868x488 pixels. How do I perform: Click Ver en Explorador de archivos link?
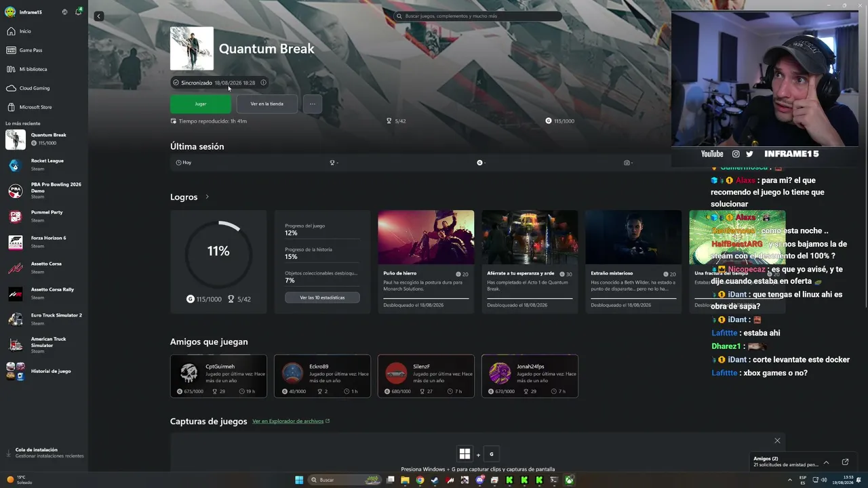point(291,421)
